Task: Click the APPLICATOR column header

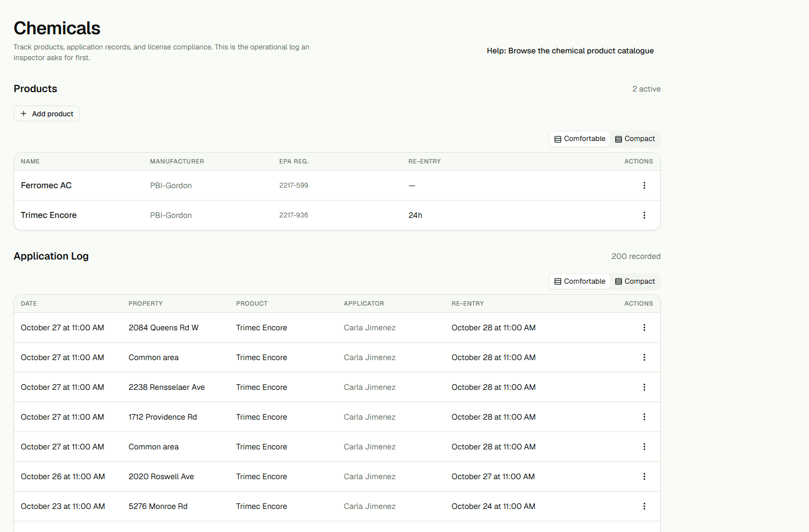Action: (x=364, y=303)
